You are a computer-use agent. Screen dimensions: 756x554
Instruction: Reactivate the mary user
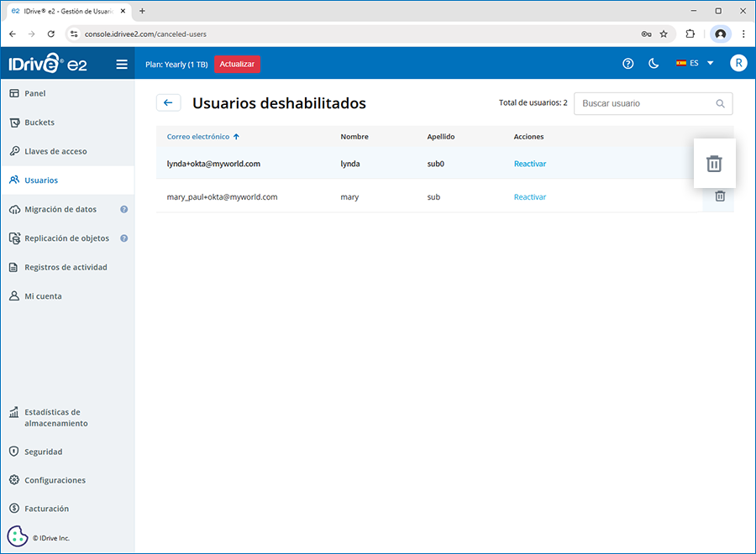point(529,197)
